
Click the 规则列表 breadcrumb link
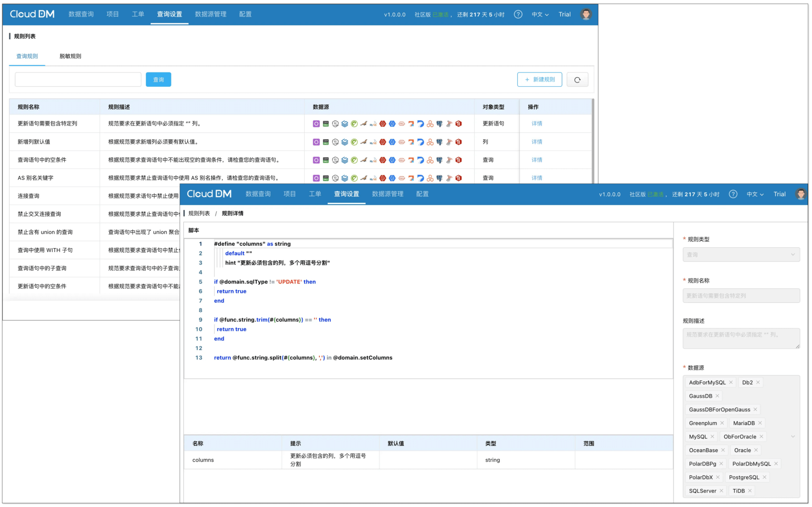pyautogui.click(x=199, y=214)
